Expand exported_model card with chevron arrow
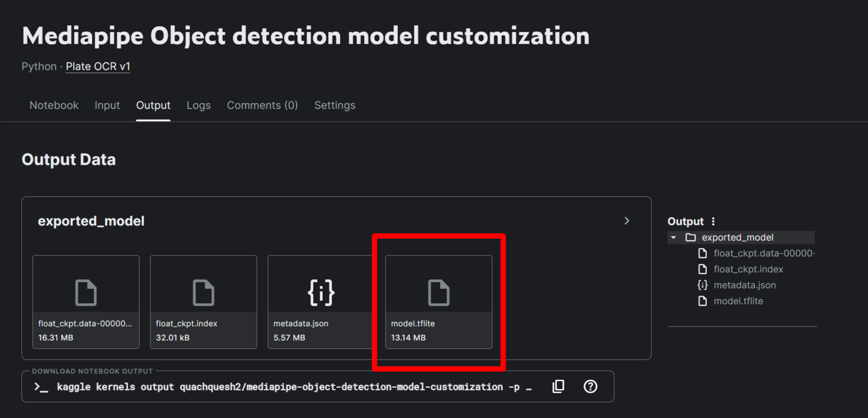 point(627,221)
